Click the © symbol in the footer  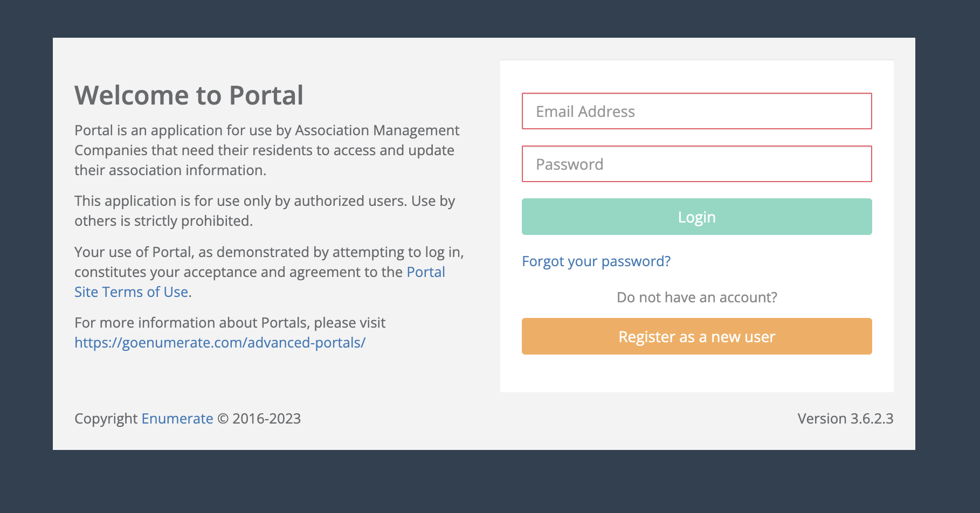point(223,419)
